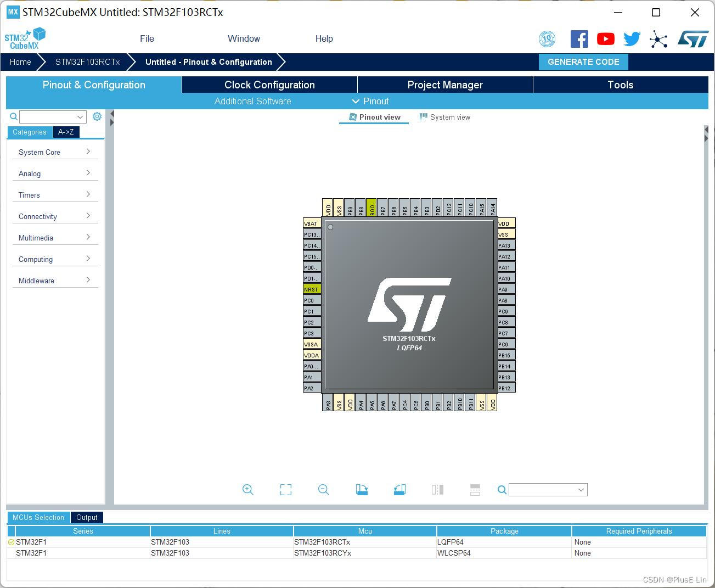Click the STM32F103RCTx breadcrumb

click(88, 62)
